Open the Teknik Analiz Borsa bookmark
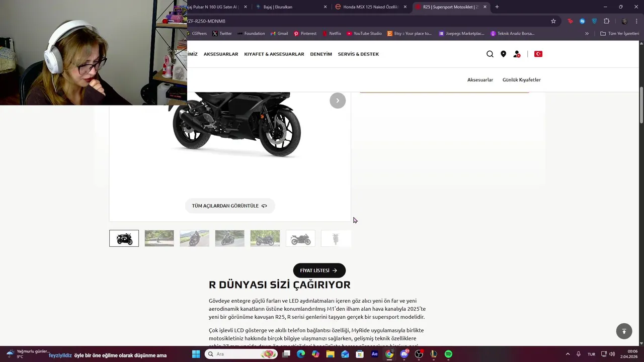 click(512, 34)
